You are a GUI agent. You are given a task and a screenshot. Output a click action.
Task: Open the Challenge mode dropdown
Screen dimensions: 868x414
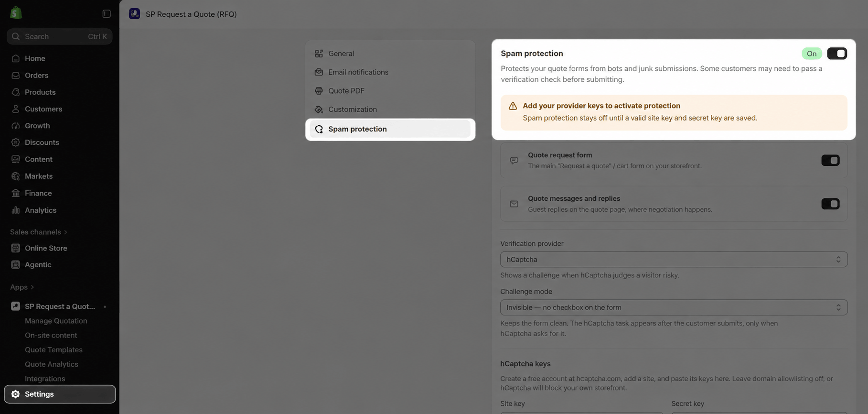pyautogui.click(x=674, y=307)
